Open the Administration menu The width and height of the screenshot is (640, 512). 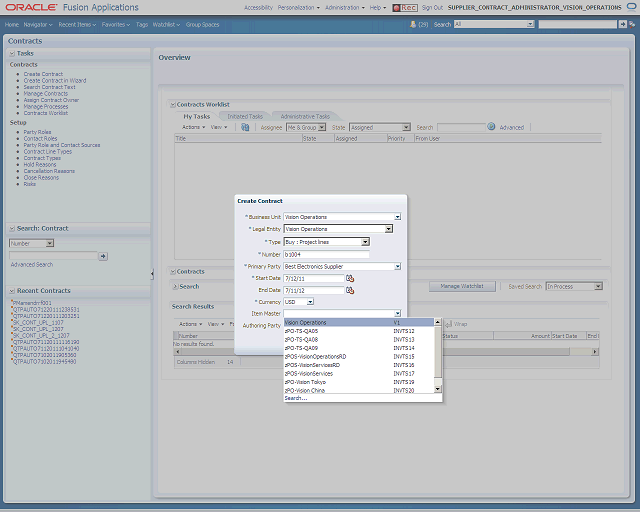pyautogui.click(x=345, y=8)
